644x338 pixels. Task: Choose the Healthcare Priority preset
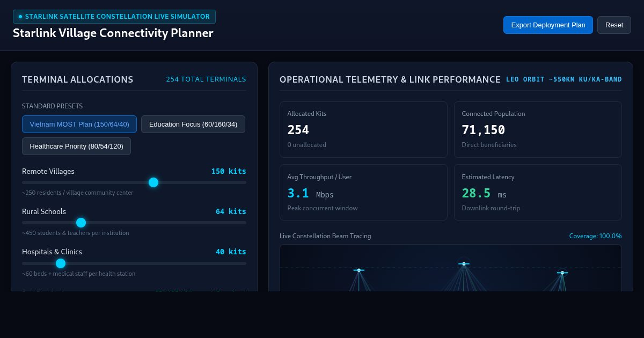[x=76, y=146]
